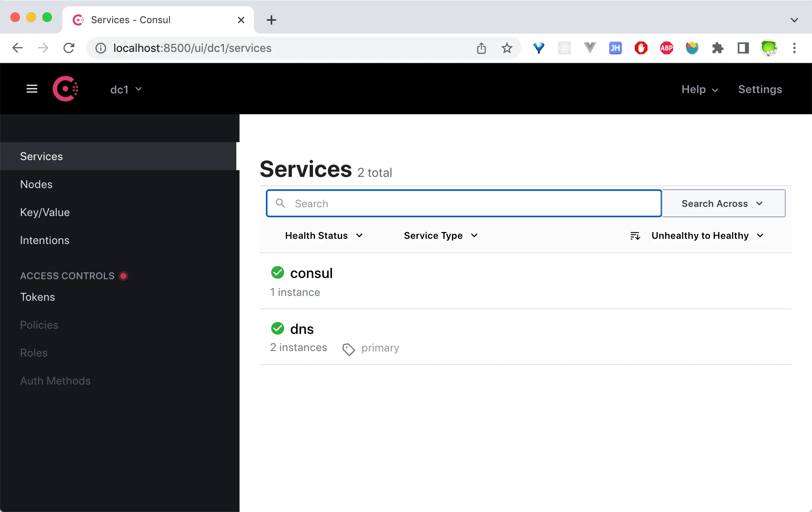Open the Health Status filter dropdown
The width and height of the screenshot is (812, 512).
click(x=324, y=236)
